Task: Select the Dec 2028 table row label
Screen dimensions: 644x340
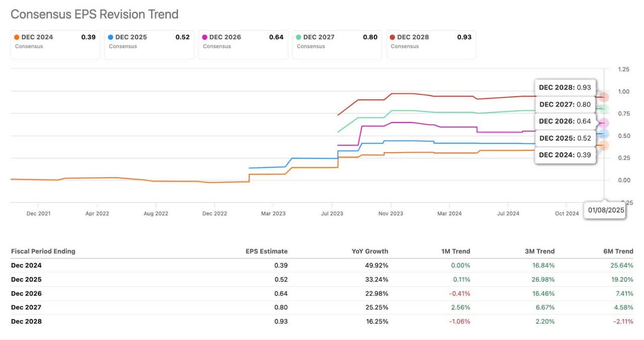Action: click(x=26, y=321)
